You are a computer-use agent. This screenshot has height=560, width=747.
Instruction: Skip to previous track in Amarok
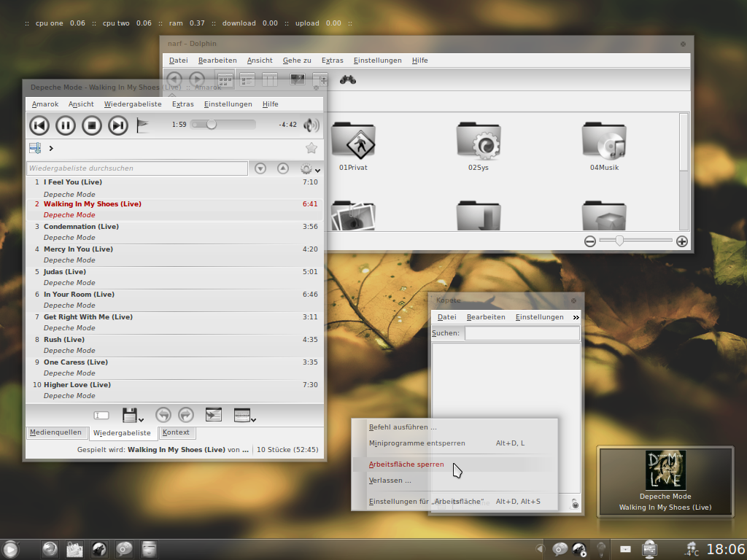[x=39, y=125]
